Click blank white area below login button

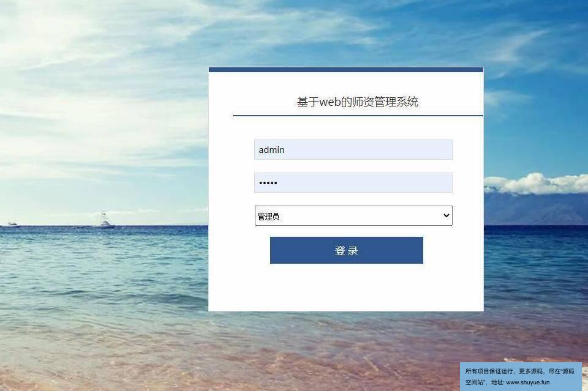coord(346,288)
